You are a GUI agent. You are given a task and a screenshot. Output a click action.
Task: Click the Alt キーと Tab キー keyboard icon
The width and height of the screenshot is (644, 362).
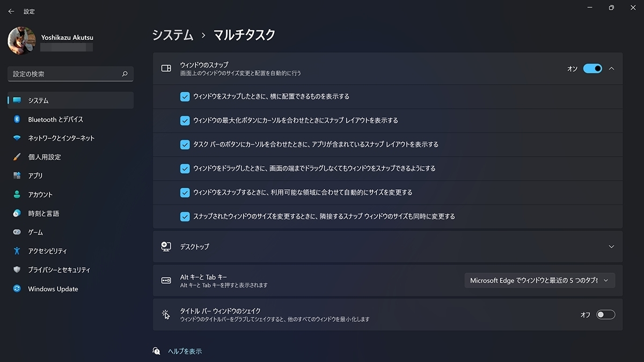coord(166,280)
